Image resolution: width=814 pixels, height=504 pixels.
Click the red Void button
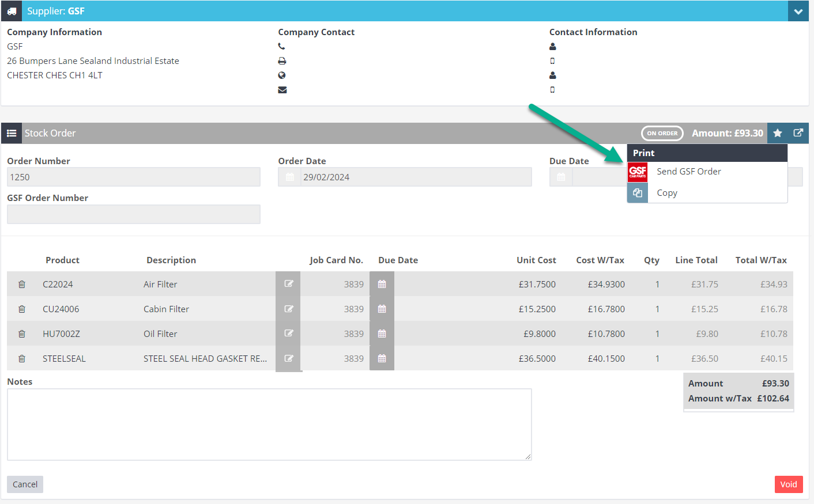point(789,484)
